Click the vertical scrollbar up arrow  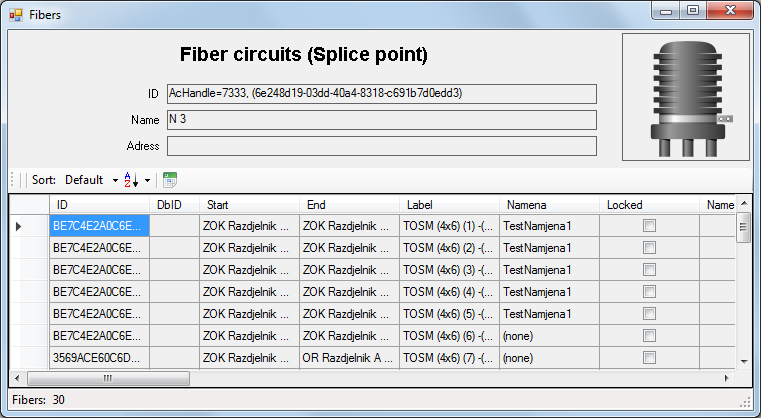[x=744, y=203]
